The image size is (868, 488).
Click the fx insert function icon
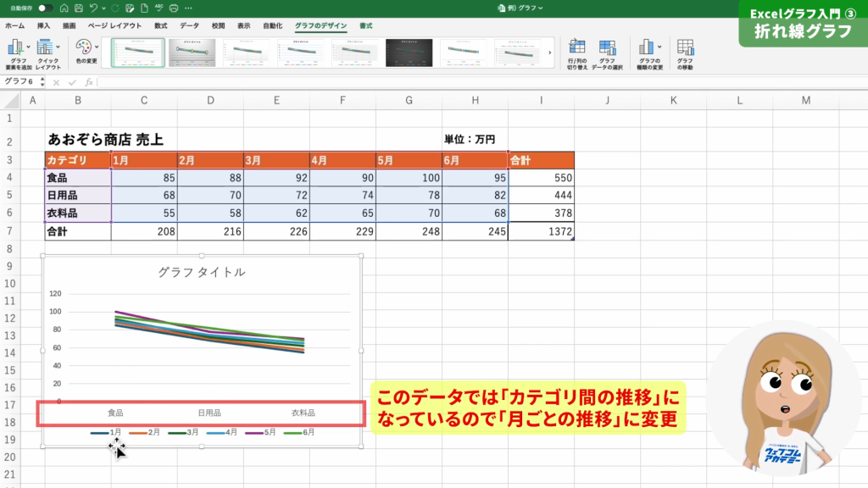pos(89,82)
